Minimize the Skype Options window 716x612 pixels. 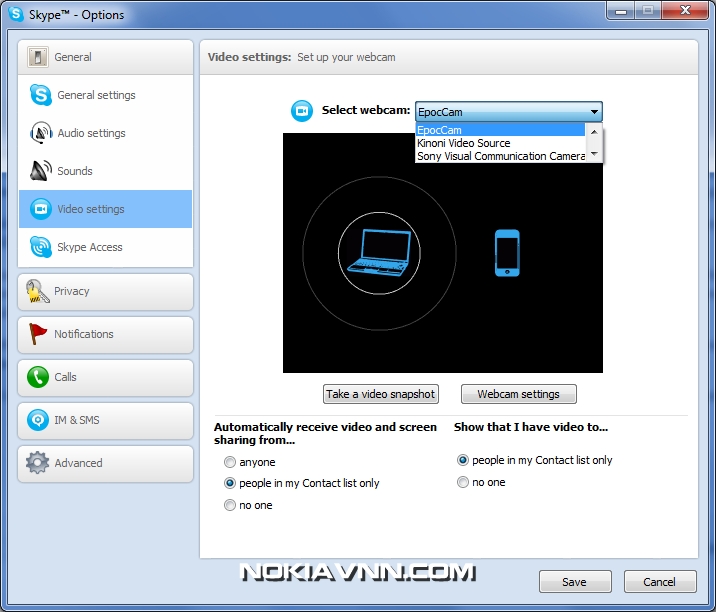621,11
